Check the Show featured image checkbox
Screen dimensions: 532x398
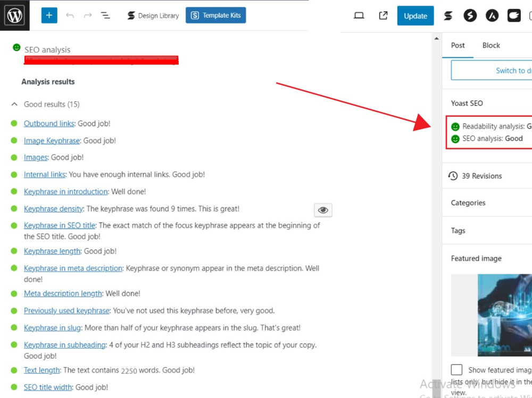(x=456, y=370)
